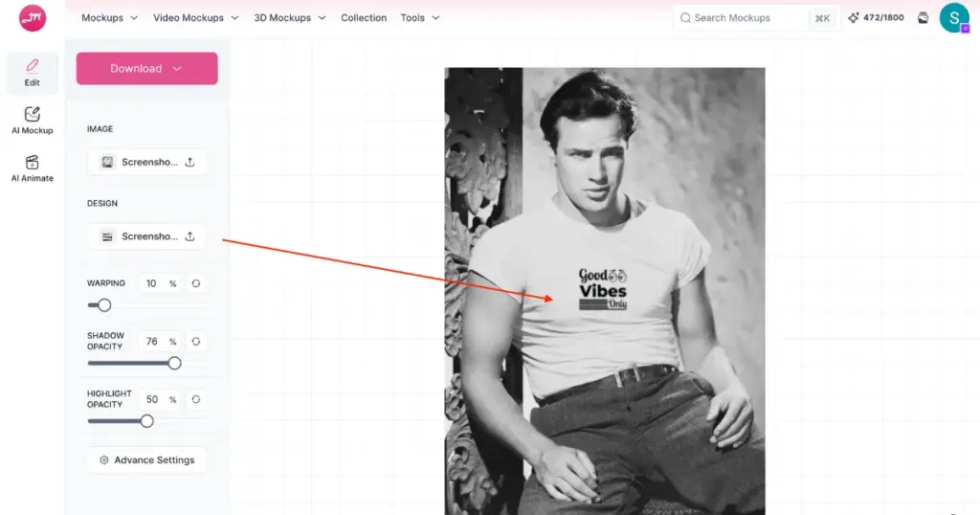Screen dimensions: 980x515
Task: Reset the Highlight Opacity value
Action: [195, 399]
